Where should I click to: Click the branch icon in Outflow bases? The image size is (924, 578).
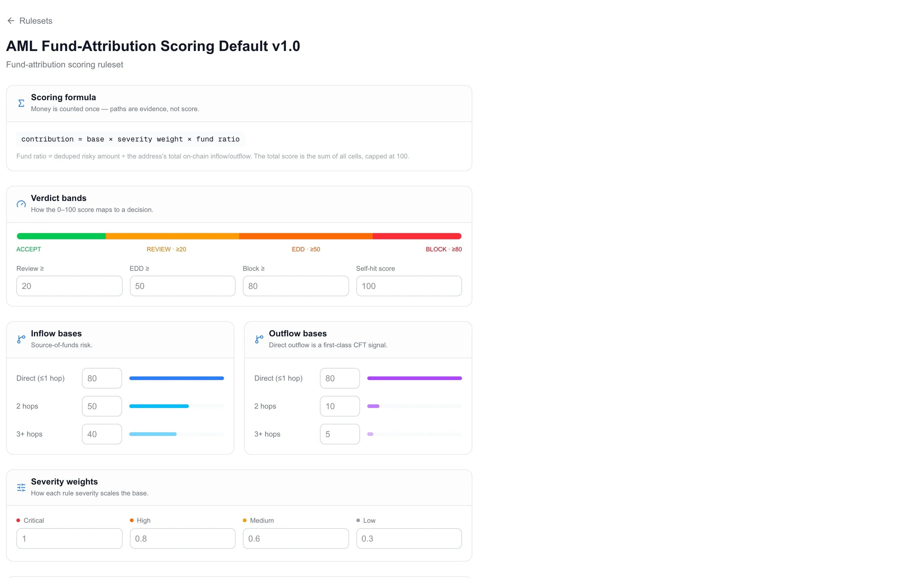(x=259, y=339)
